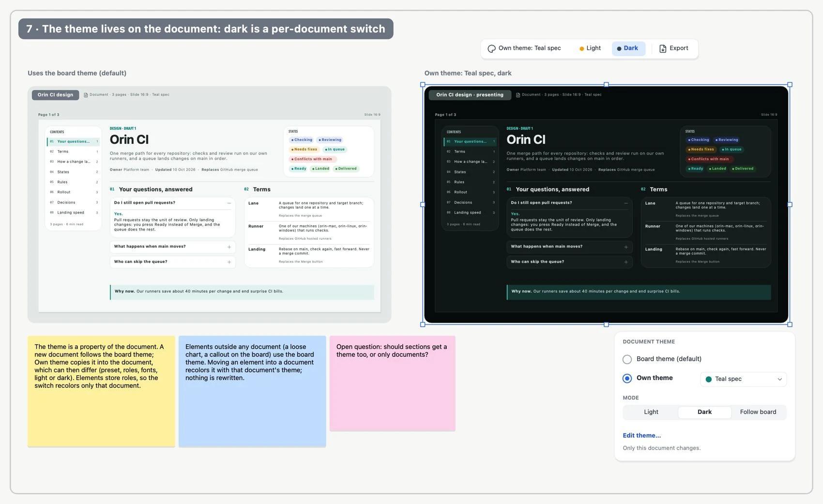Click the Checking state chip in dark document
Image resolution: width=823 pixels, height=504 pixels.
(699, 140)
